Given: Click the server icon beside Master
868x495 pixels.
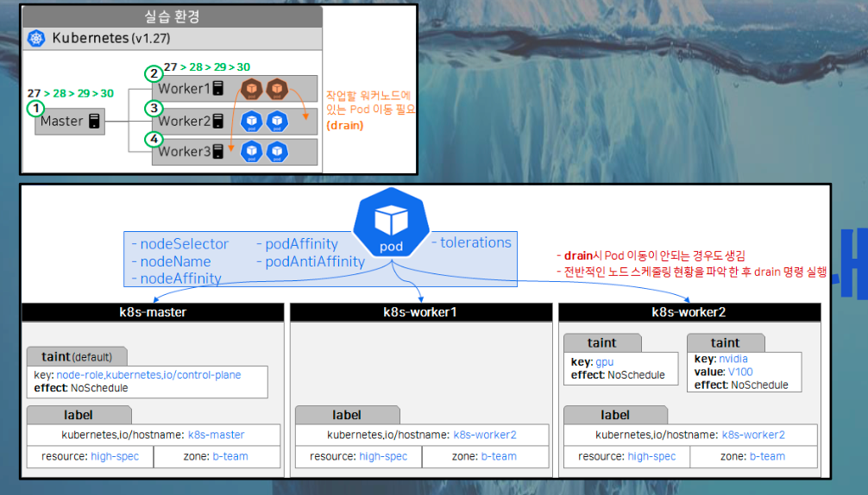Looking at the screenshot, I should click(95, 121).
